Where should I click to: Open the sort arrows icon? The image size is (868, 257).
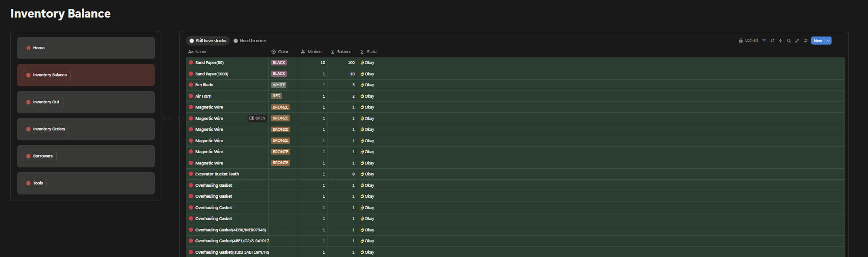coord(772,41)
